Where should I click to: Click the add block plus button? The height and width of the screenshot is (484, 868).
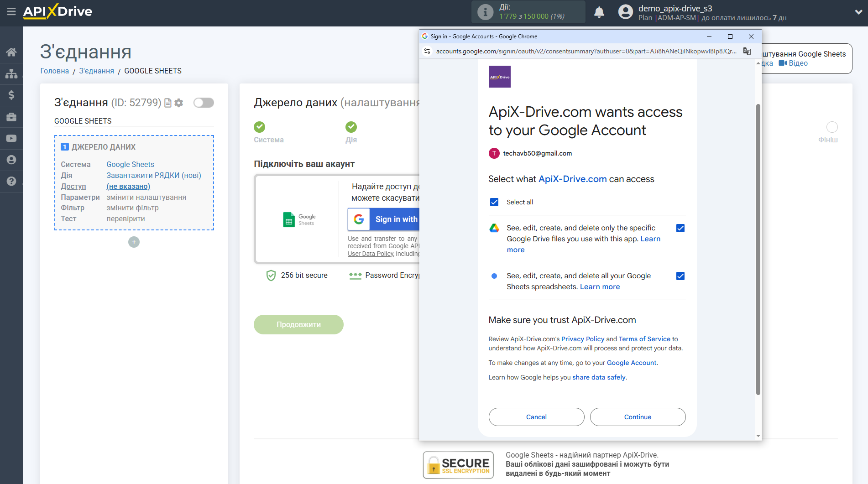134,242
